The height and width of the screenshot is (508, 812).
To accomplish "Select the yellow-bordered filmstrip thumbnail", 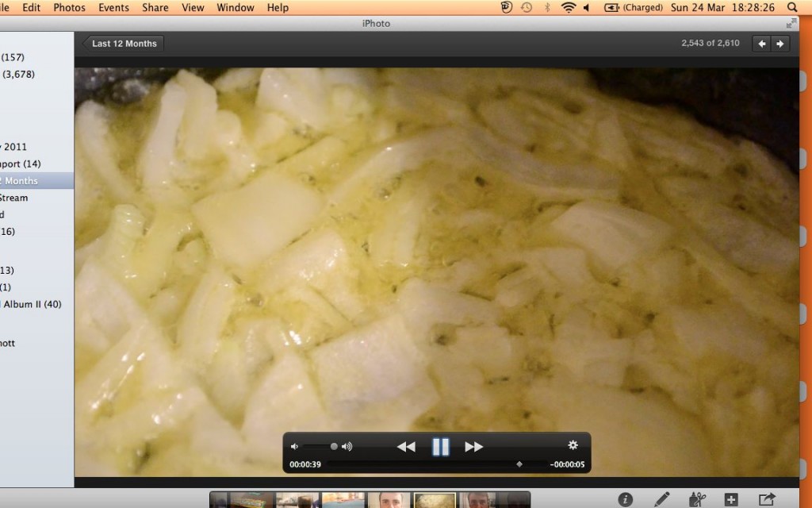I will (x=435, y=500).
